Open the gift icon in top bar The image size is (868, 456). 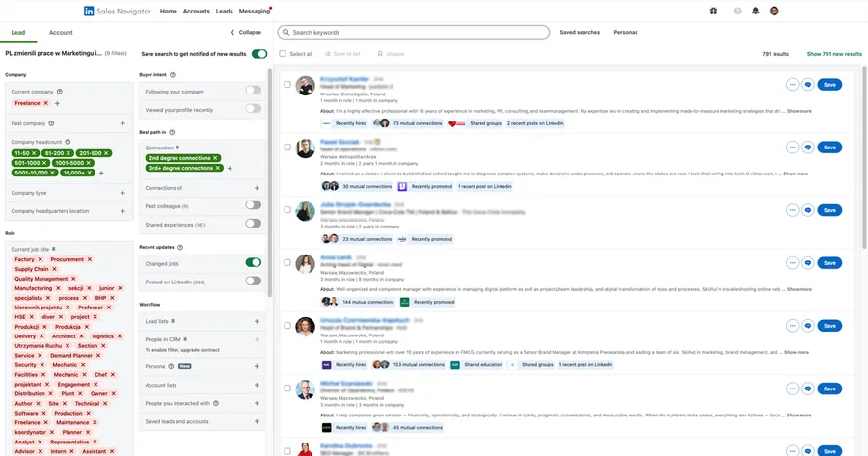coord(713,11)
